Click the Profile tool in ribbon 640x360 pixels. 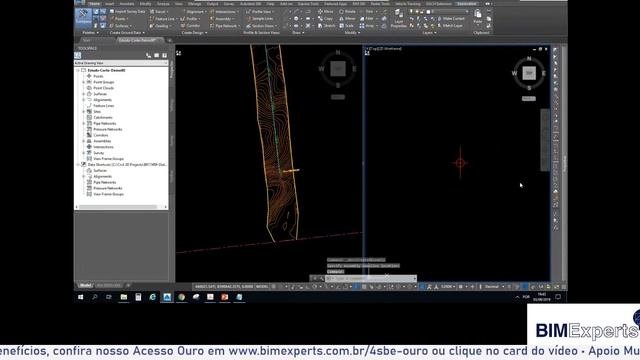pos(190,19)
